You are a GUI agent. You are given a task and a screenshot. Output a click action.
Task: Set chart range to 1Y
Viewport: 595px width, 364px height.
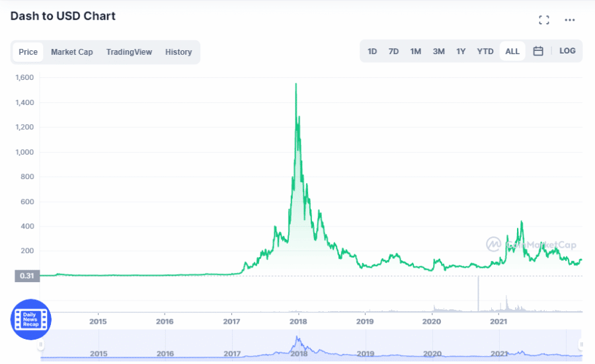(x=461, y=52)
